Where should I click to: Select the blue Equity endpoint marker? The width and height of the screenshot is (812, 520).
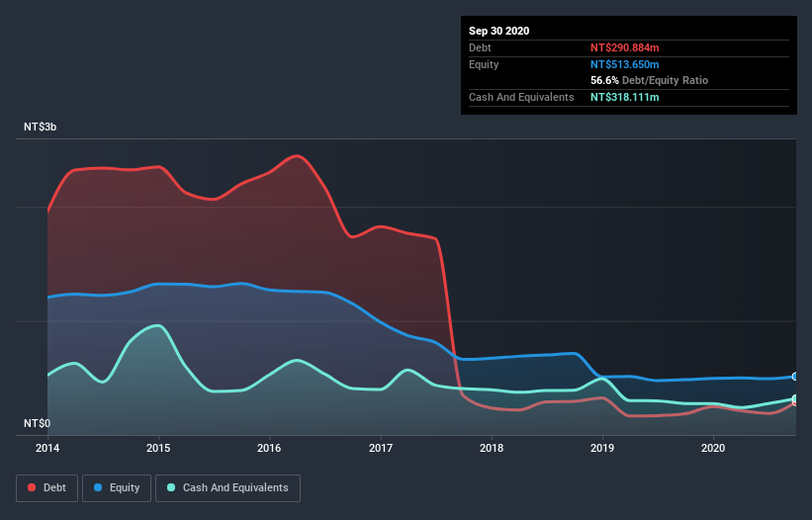point(795,377)
